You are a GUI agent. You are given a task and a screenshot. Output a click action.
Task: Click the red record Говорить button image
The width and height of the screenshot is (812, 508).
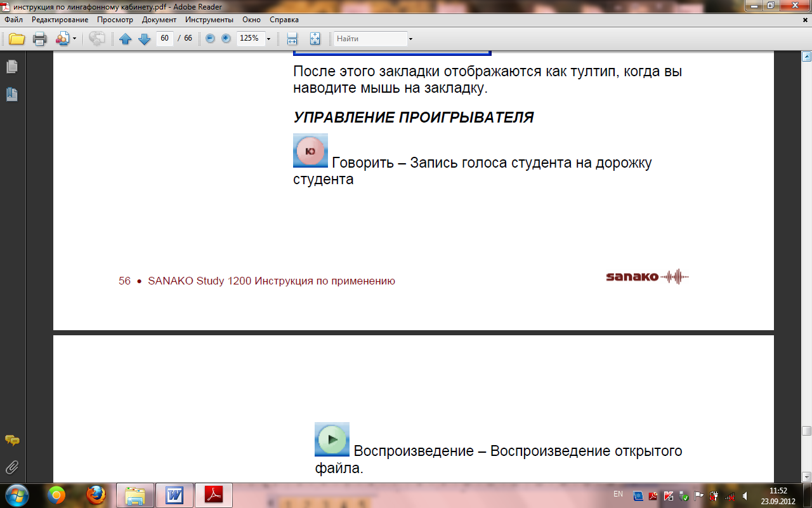click(x=310, y=150)
